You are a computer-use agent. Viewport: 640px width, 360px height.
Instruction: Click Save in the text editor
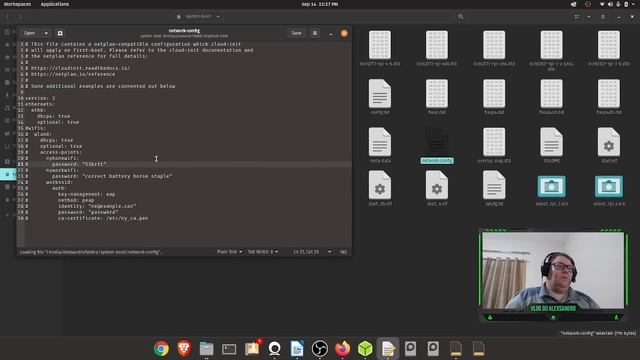[x=296, y=33]
